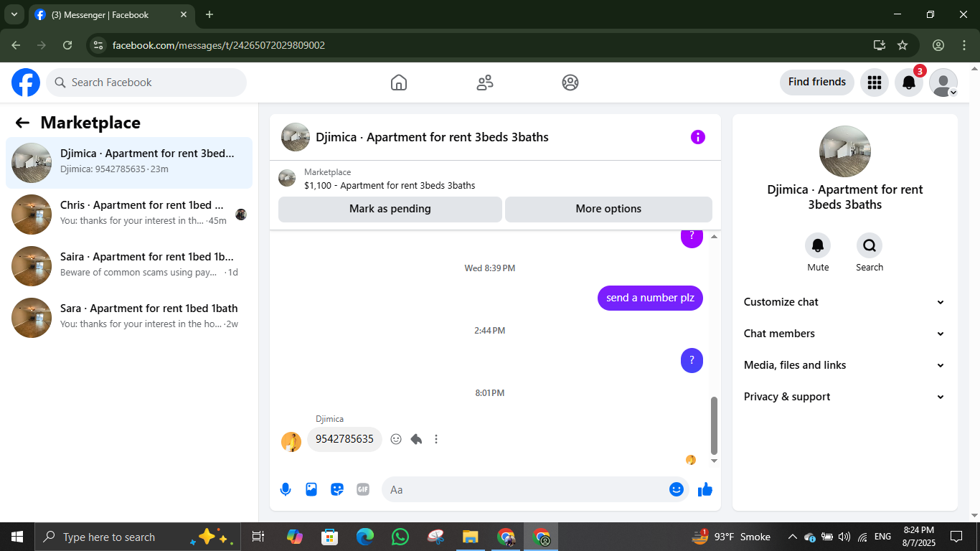Open the Facebook menu grid icon

(874, 83)
